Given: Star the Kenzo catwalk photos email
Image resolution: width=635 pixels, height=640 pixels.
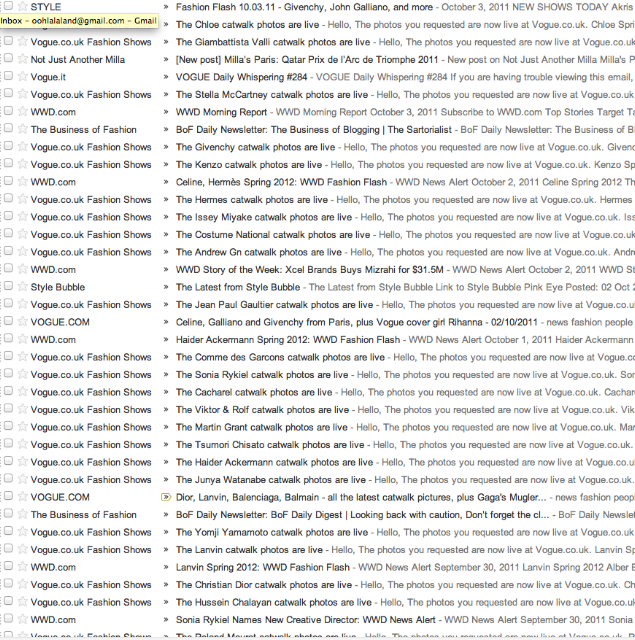Looking at the screenshot, I should [23, 164].
